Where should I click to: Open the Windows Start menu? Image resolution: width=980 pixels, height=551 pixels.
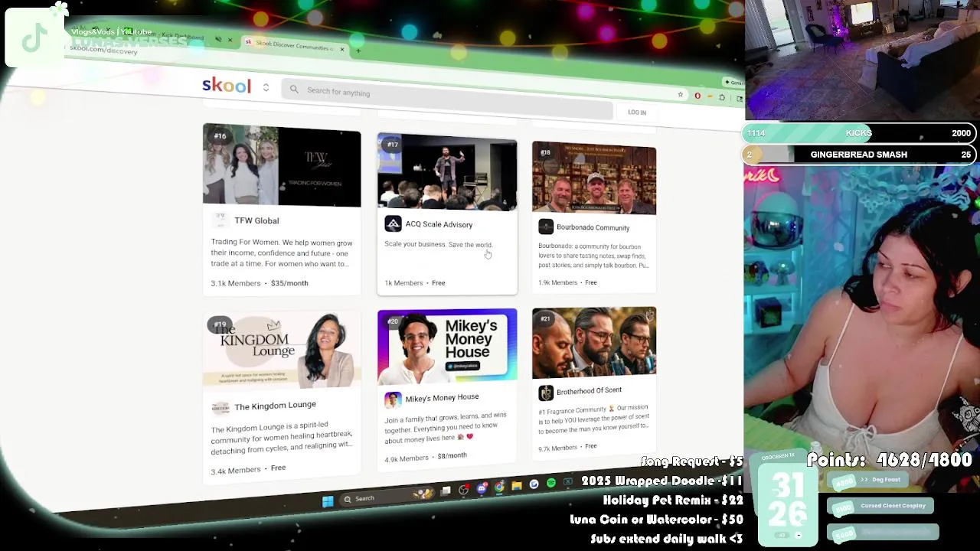328,501
